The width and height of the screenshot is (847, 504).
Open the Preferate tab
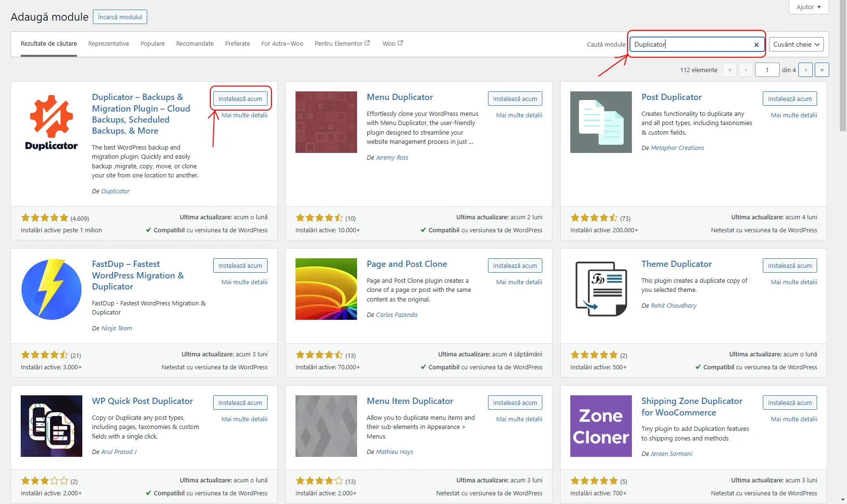pyautogui.click(x=238, y=44)
